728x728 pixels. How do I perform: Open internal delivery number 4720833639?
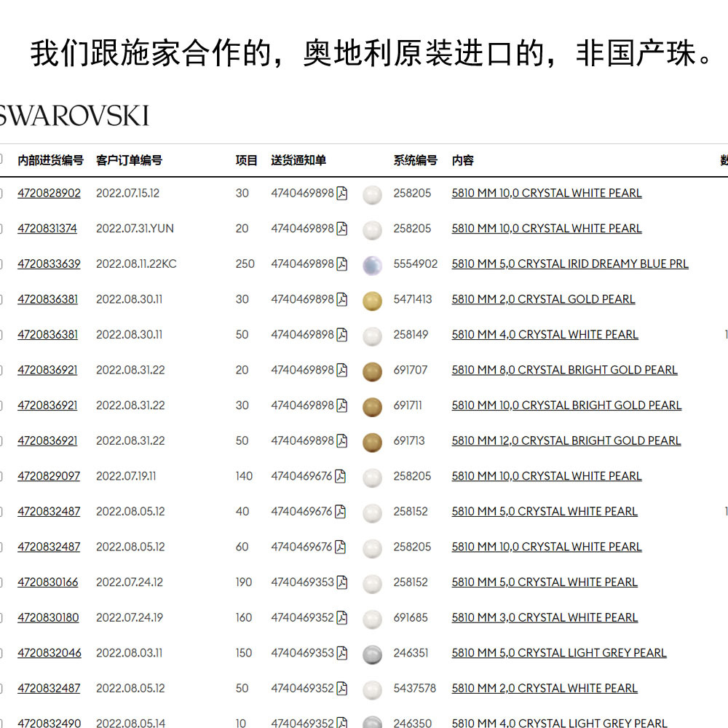50,264
